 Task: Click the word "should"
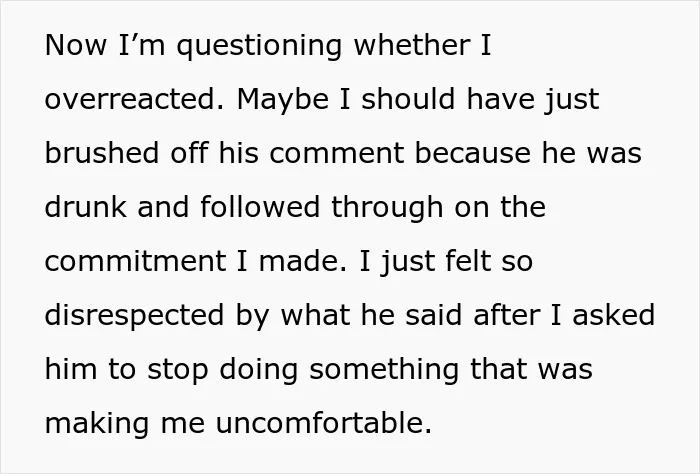(408, 99)
